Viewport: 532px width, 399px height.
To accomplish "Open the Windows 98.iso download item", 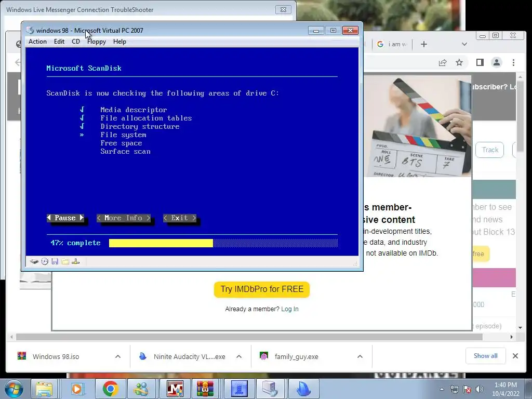I will [x=56, y=356].
